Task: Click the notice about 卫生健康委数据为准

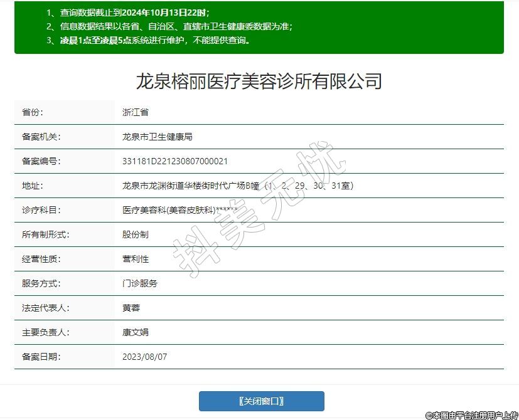Action: (x=169, y=26)
